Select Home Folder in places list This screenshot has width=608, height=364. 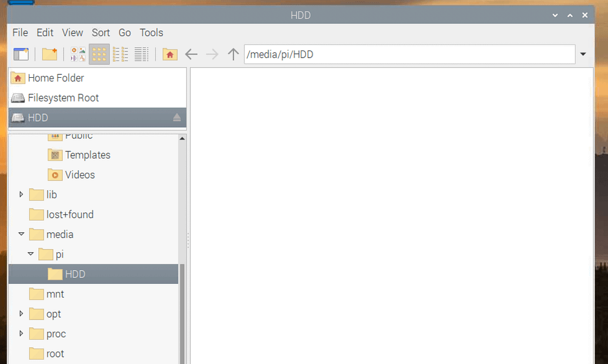pos(97,78)
